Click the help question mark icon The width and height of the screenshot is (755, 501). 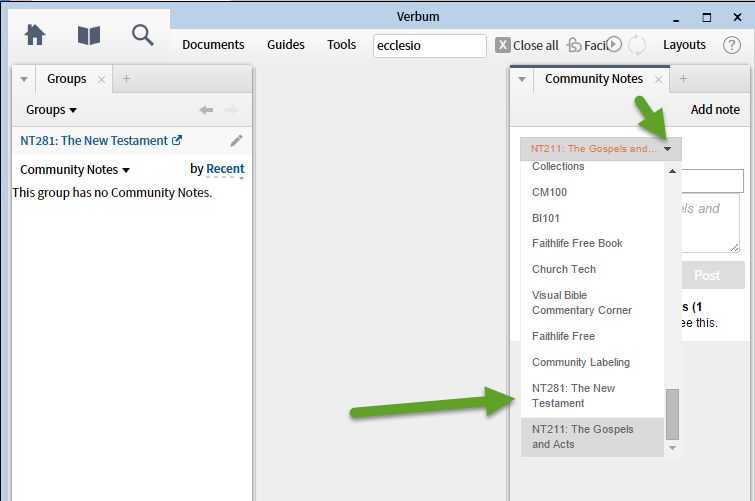point(731,45)
